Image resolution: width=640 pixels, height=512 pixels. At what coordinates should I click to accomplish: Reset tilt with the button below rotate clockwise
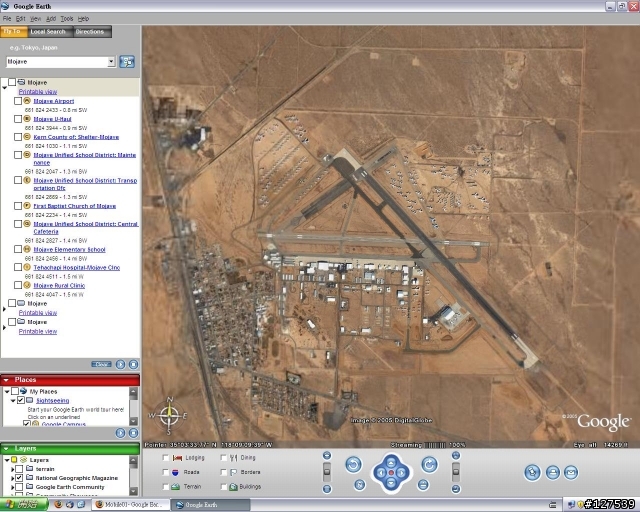point(423,485)
